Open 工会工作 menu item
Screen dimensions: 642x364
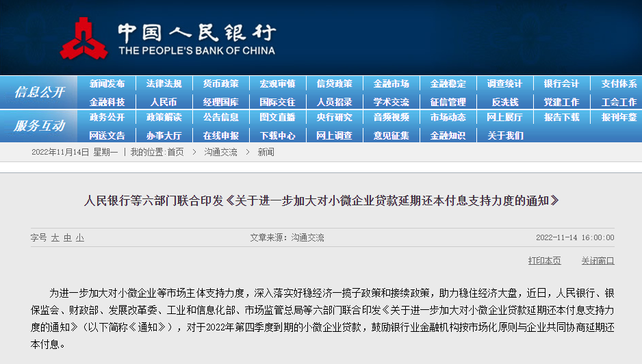pyautogui.click(x=619, y=102)
